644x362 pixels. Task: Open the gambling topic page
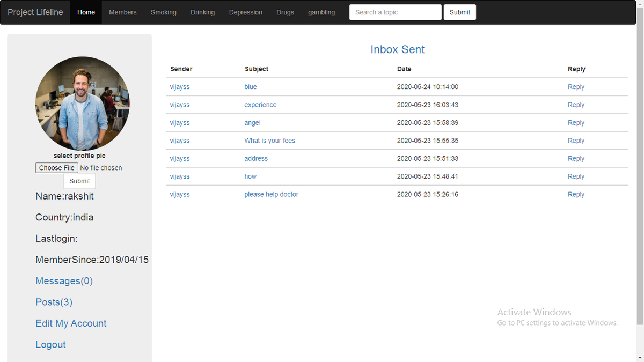click(x=321, y=12)
